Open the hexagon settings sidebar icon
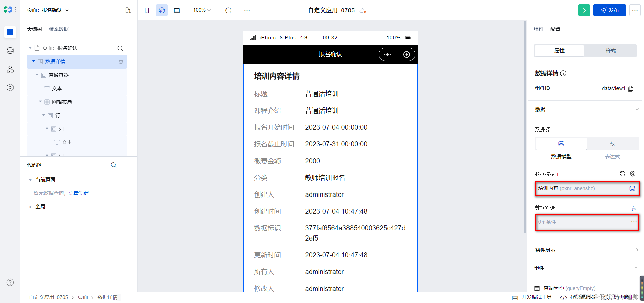Screen dimensions: 644x303 pos(10,88)
